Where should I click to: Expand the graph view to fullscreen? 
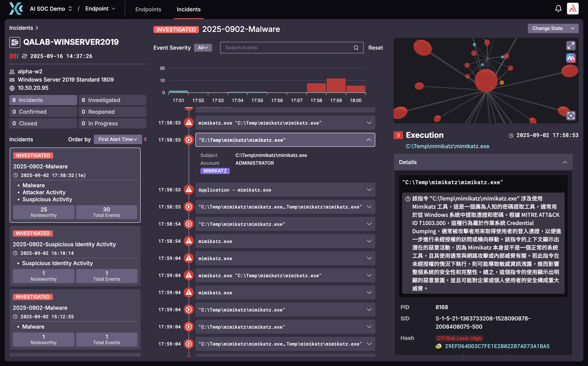[570, 46]
